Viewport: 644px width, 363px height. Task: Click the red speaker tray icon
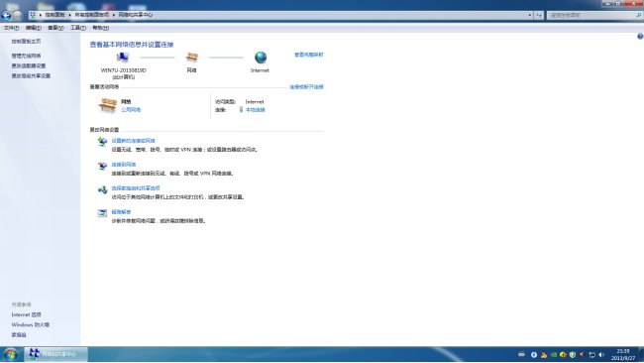(x=582, y=355)
